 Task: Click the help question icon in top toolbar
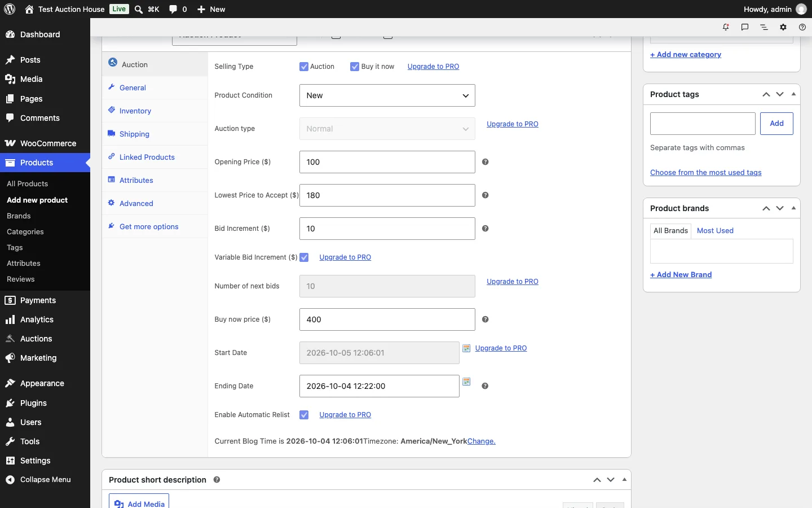coord(802,27)
